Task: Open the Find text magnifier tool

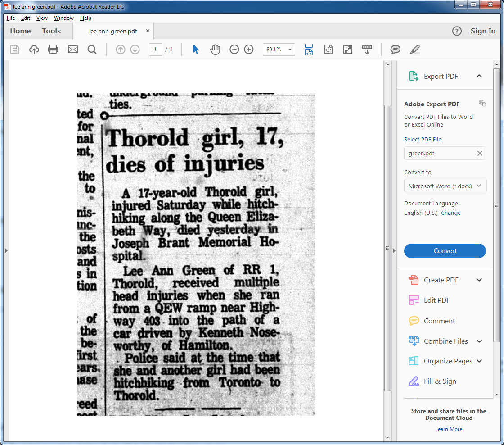Action: click(92, 50)
